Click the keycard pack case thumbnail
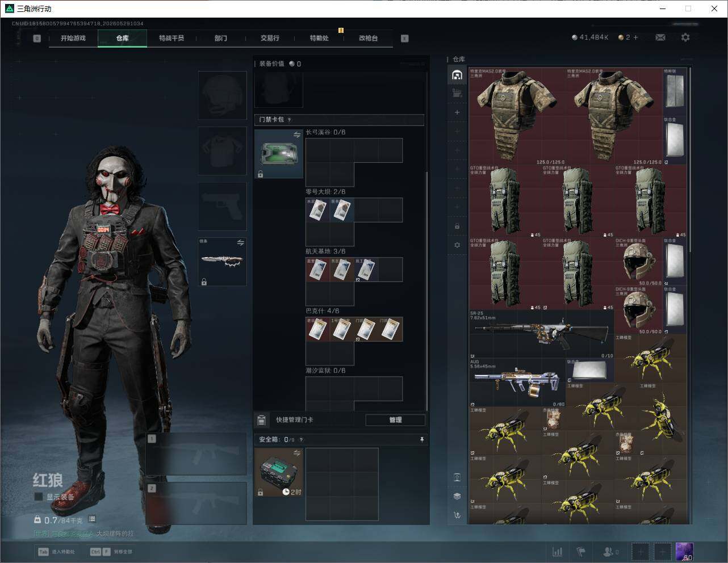728x563 pixels. tap(278, 154)
